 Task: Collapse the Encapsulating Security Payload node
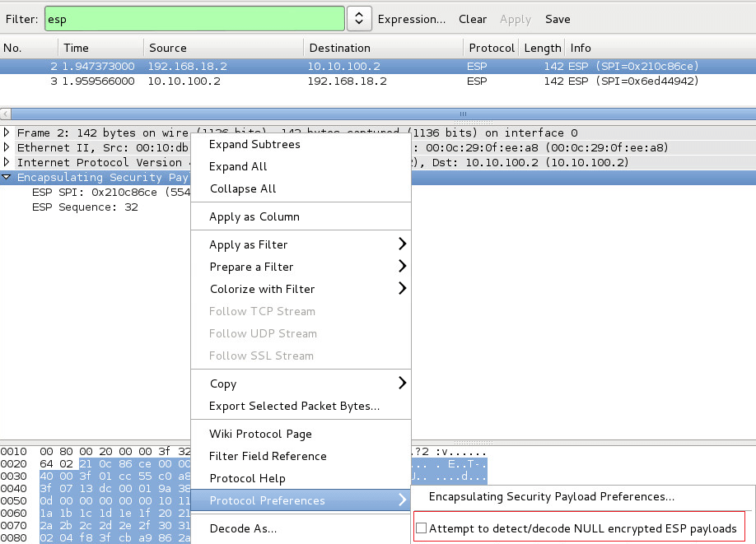(x=7, y=177)
